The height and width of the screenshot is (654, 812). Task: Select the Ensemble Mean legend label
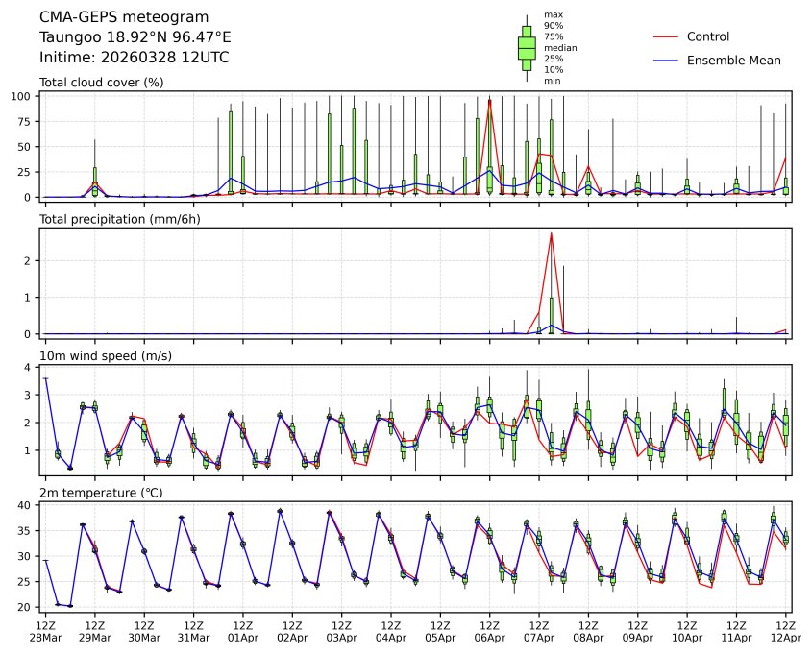[733, 60]
